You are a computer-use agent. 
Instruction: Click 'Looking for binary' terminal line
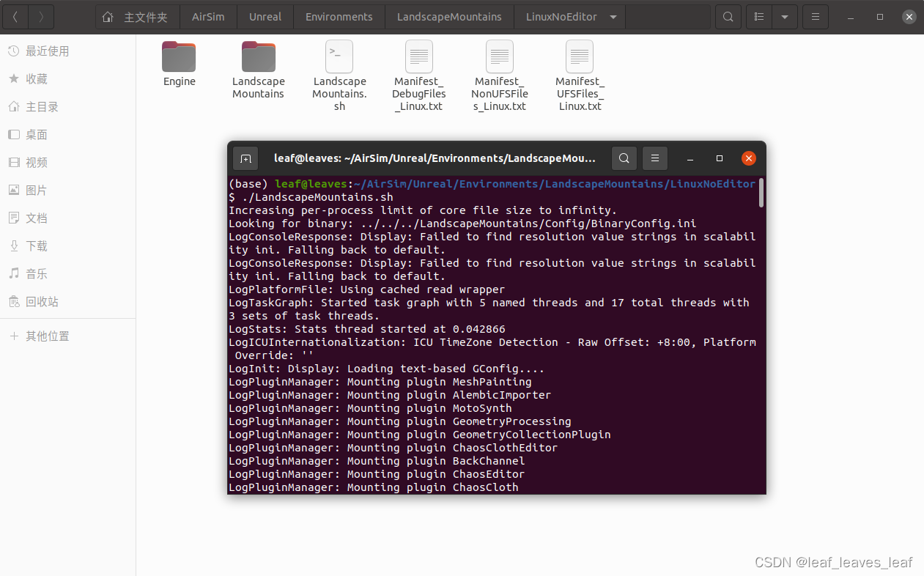point(462,224)
